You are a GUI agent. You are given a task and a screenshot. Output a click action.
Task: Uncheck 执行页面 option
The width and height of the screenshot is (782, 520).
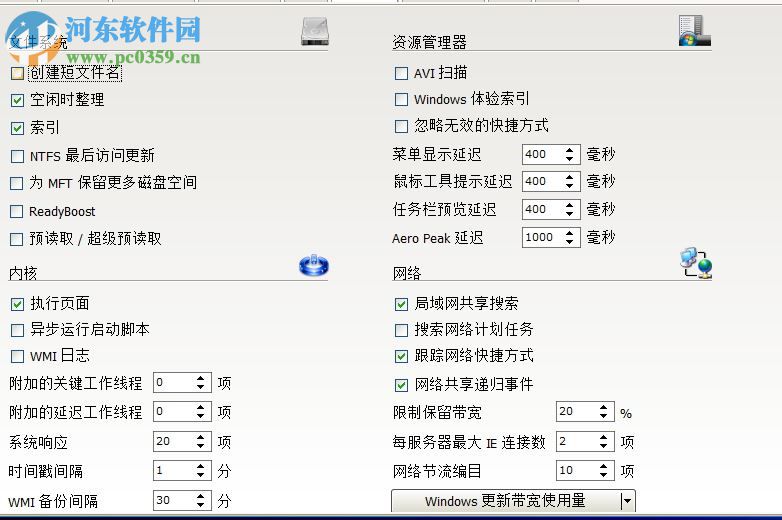[x=17, y=304]
